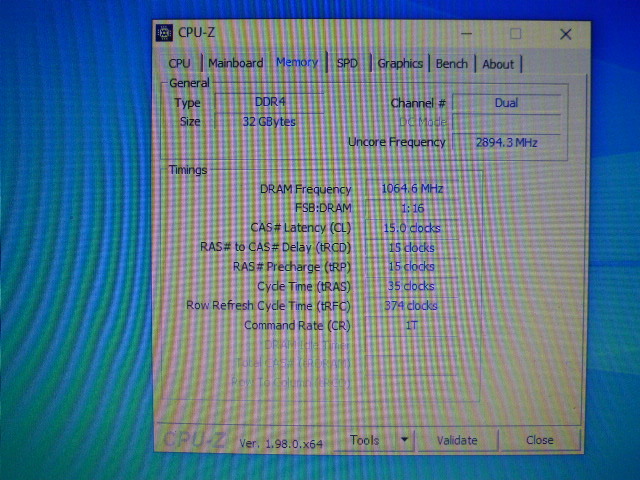
Task: Switch to the Mainboard tab
Action: 236,63
